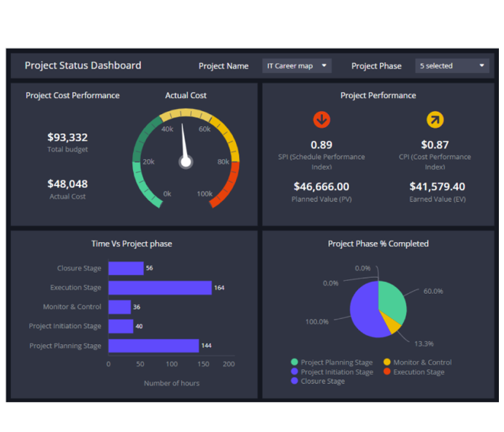Screen dimensions: 504x432
Task: Toggle the Execution Stage legend marker
Action: tap(387, 372)
